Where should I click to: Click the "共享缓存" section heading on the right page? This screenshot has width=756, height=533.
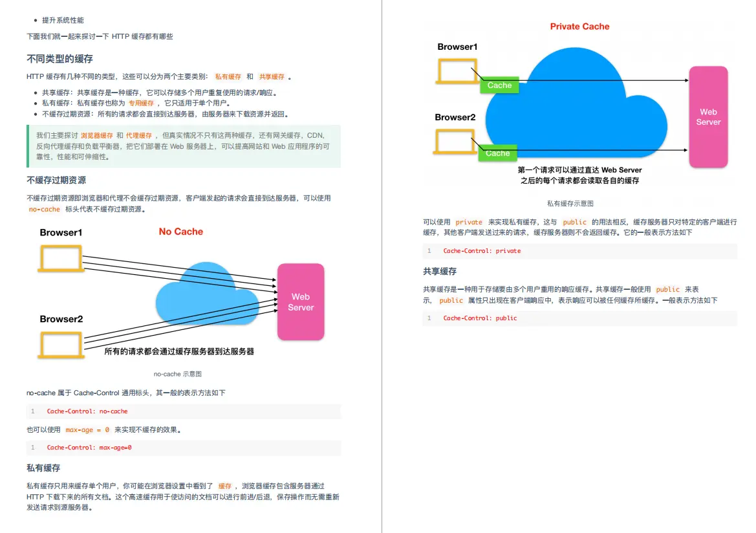440,271
